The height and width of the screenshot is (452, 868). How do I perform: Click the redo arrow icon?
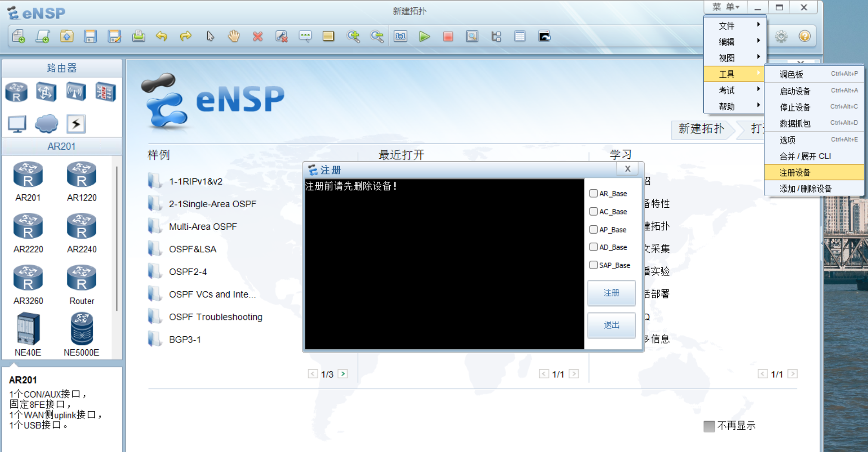[186, 37]
